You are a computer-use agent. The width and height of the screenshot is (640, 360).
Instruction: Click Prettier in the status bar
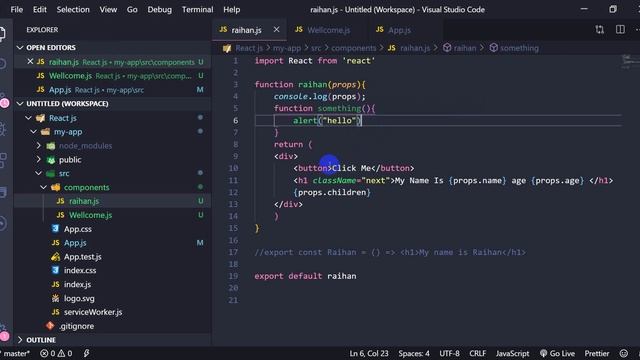[x=596, y=353]
